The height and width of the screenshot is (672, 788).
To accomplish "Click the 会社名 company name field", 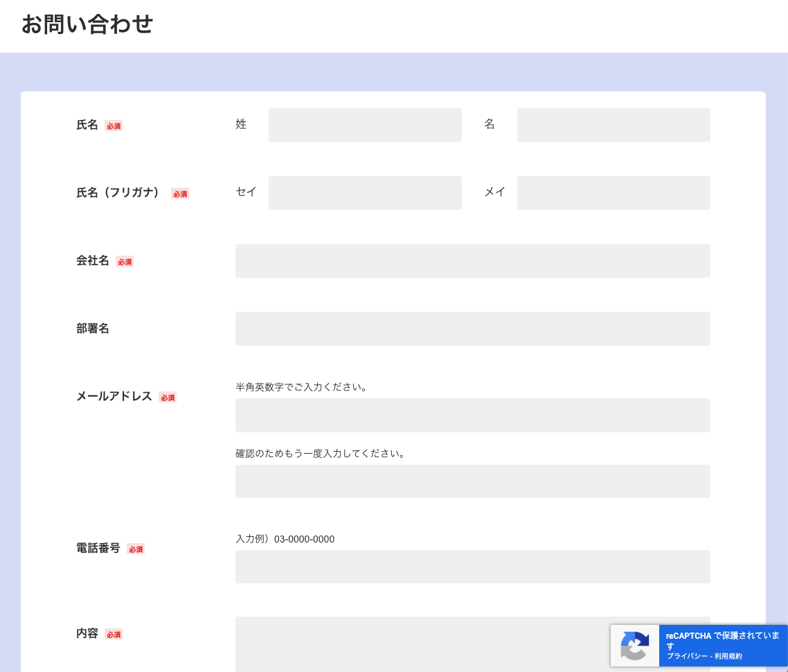I will point(473,260).
